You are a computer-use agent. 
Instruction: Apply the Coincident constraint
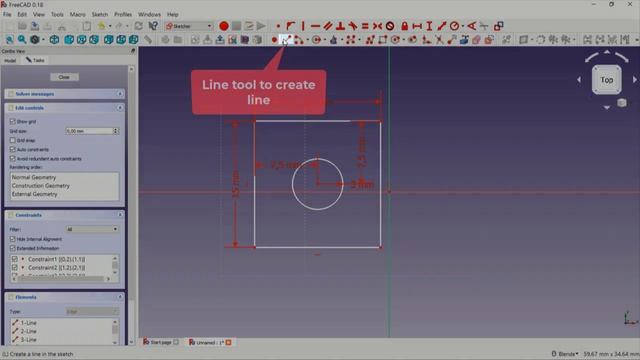[278, 26]
